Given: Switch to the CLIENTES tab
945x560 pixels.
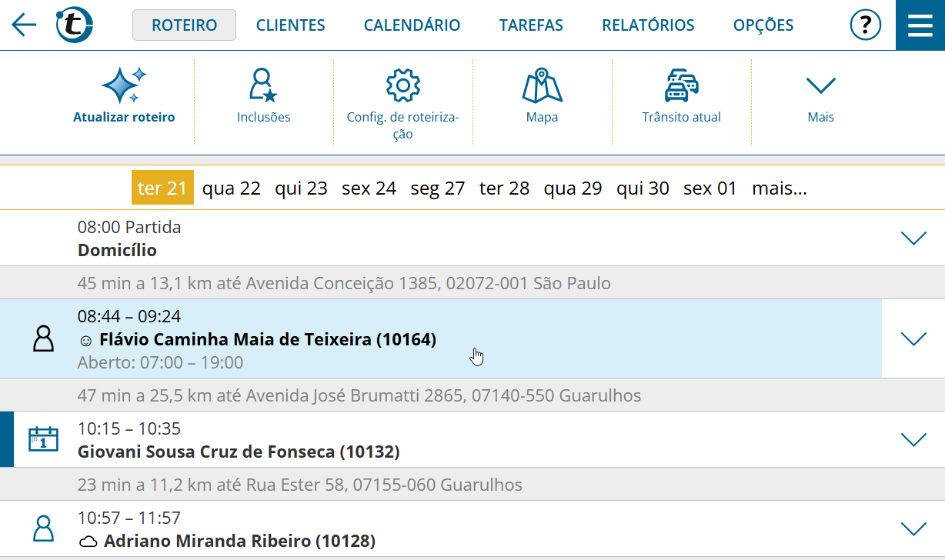Looking at the screenshot, I should tap(290, 25).
